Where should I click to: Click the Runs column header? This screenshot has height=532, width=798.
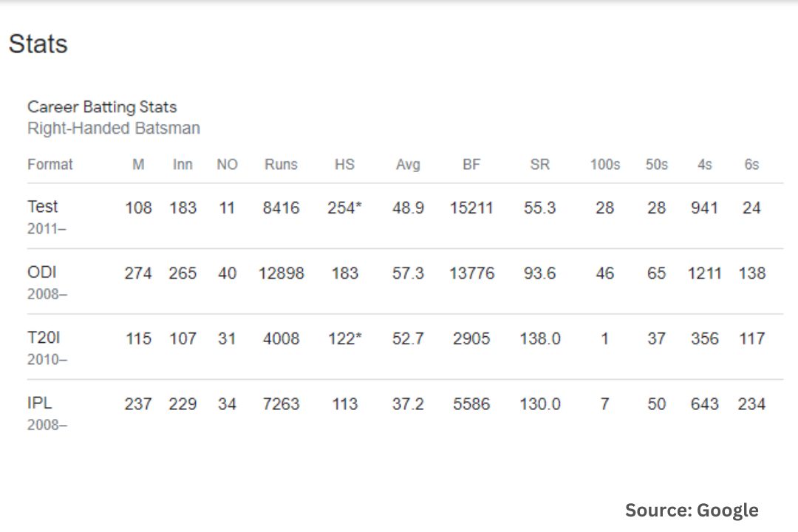[281, 165]
